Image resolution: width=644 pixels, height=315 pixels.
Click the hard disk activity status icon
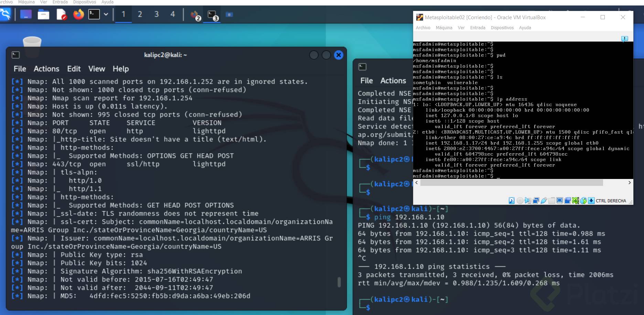[512, 201]
